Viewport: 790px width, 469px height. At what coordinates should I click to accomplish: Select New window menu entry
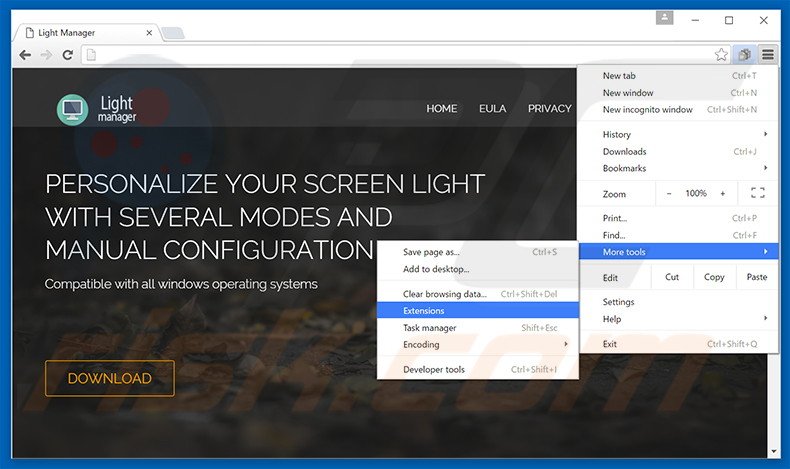click(678, 93)
